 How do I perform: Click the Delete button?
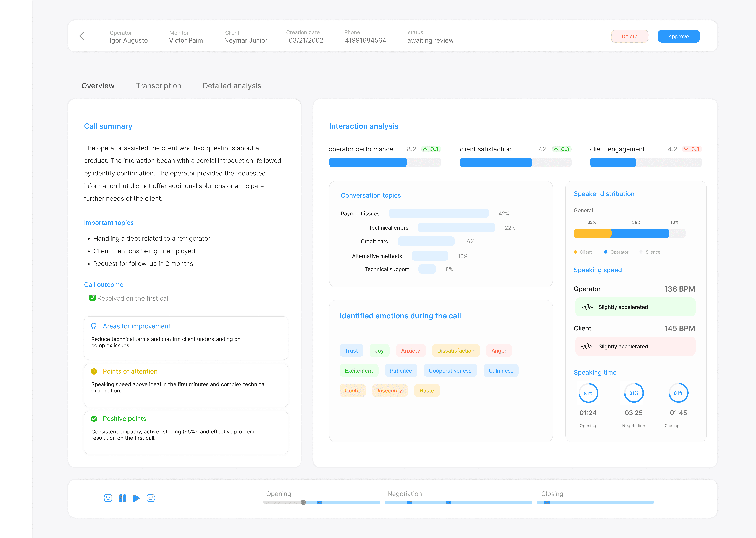point(629,36)
